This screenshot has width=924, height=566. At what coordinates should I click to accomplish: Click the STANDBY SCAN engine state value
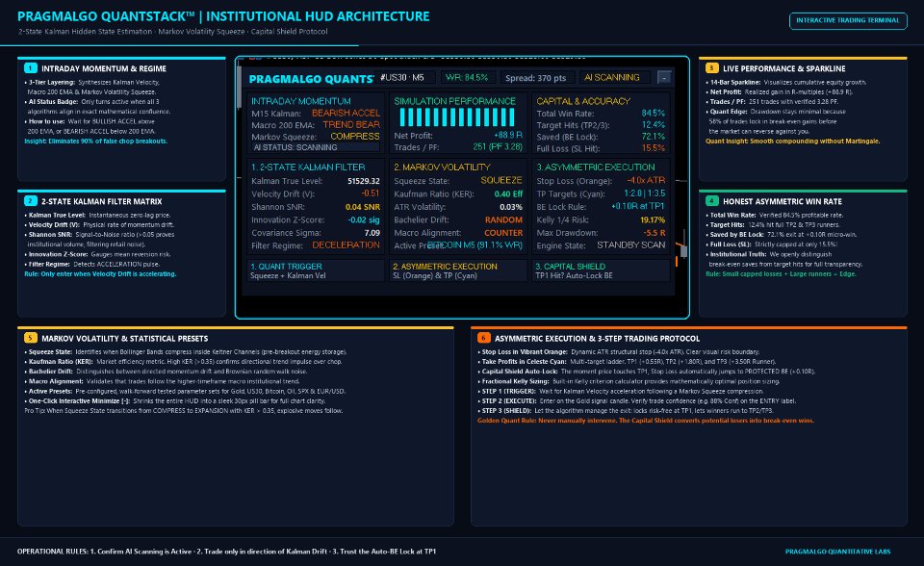(x=631, y=244)
